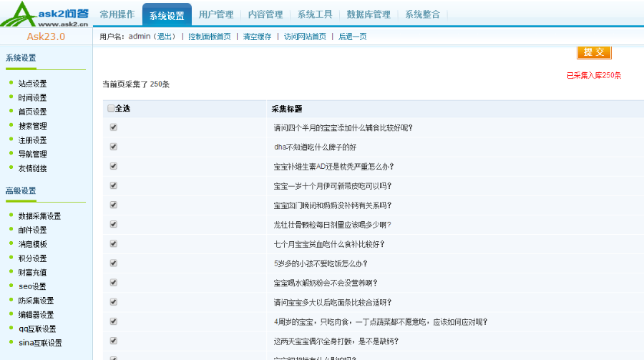Uncheck the row 4周岁的宝宝，只吃肉食
This screenshot has width=644, height=360.
pyautogui.click(x=114, y=321)
